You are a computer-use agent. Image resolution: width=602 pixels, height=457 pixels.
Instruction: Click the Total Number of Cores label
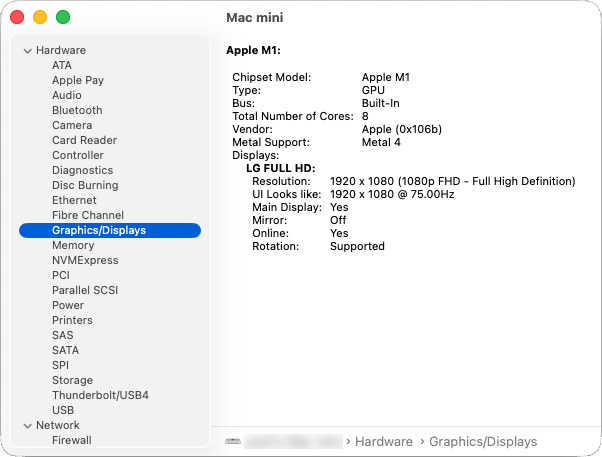[x=293, y=116]
